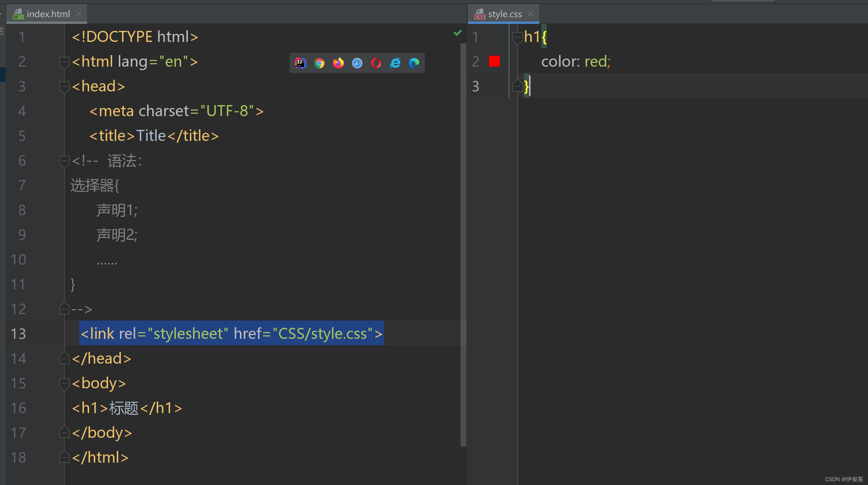Click line number 13 in index.html gutter

click(18, 334)
